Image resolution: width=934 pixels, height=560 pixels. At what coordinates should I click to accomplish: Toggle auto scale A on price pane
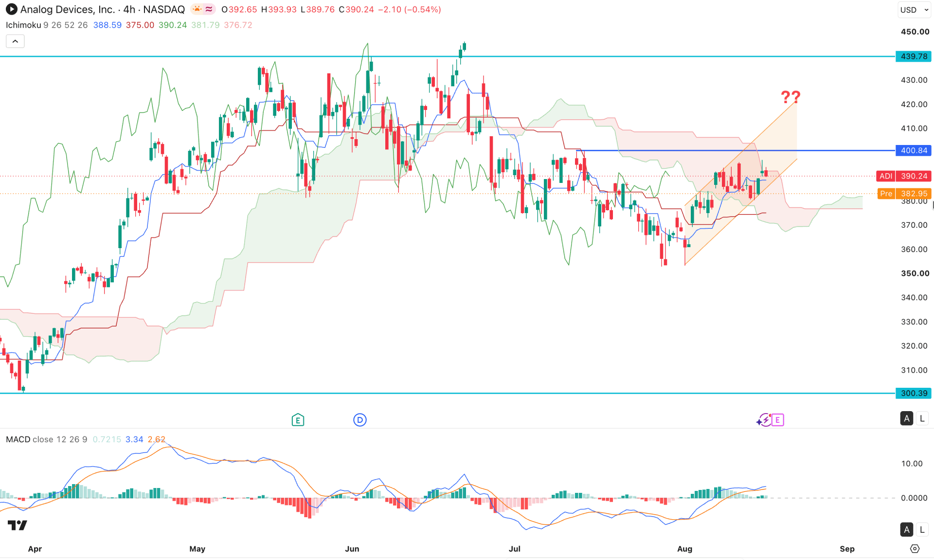click(906, 418)
